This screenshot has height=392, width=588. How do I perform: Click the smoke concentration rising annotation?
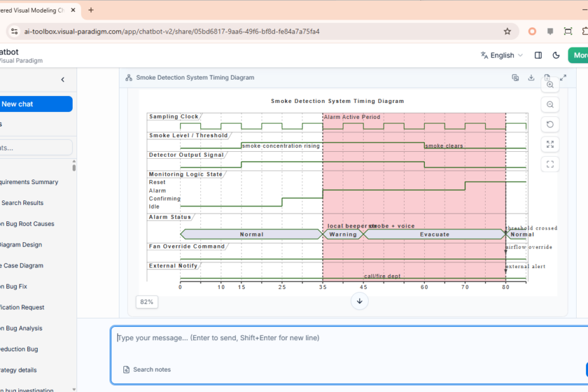click(x=281, y=146)
